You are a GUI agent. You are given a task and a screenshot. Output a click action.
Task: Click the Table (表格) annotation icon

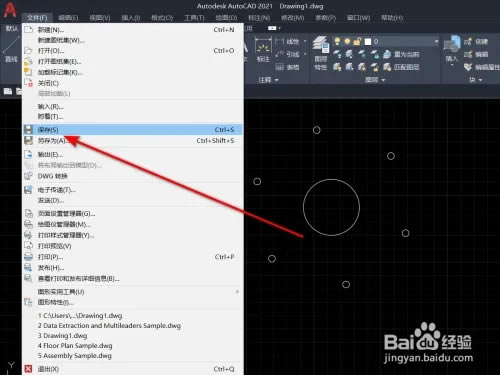tap(280, 67)
